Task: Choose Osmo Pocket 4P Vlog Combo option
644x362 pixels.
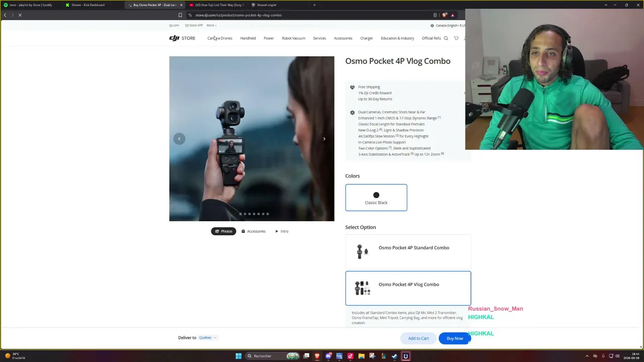Action: [408, 288]
